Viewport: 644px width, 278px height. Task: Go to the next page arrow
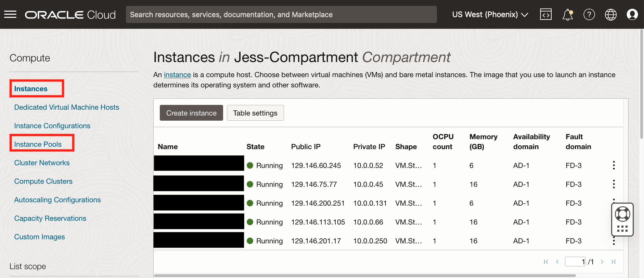tap(602, 262)
